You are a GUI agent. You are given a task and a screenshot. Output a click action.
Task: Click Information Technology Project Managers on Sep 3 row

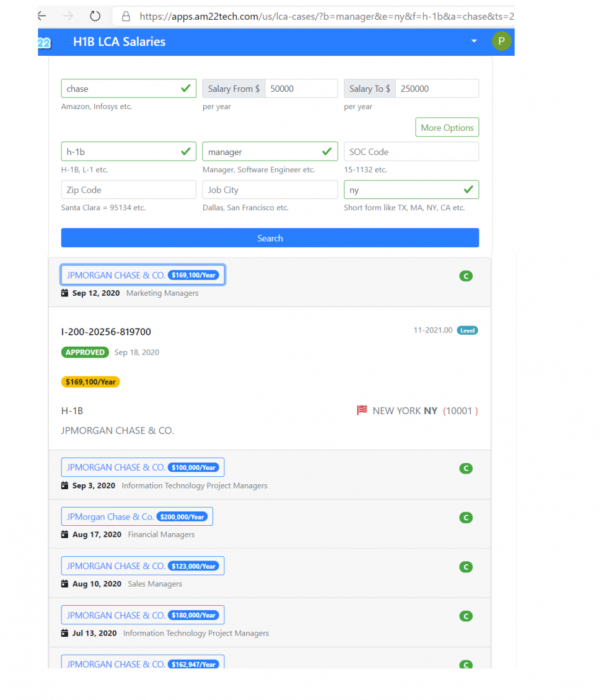[195, 485]
